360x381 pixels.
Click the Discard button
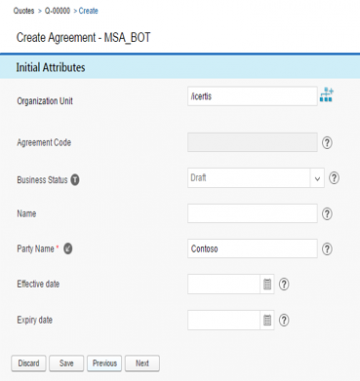click(x=28, y=363)
